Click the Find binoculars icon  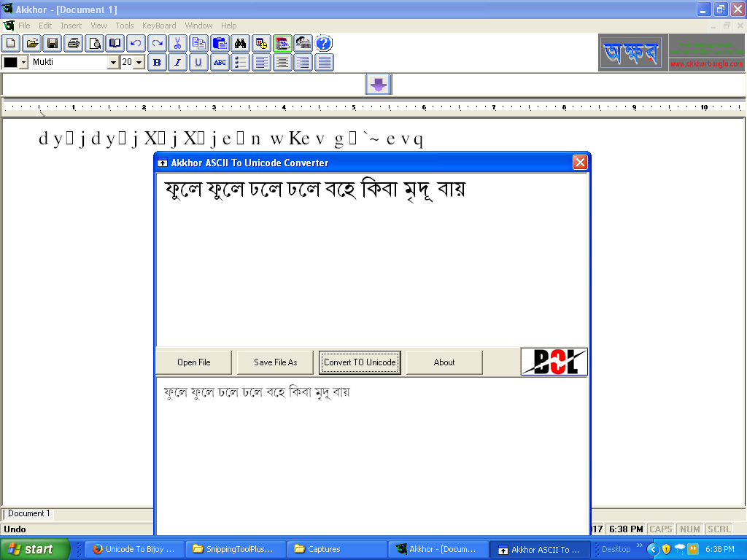241,43
